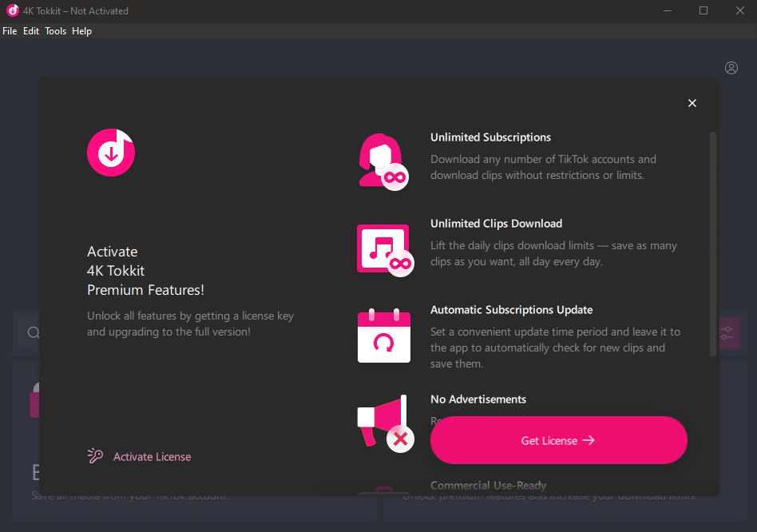Minimize the 4K Tokkit window

tap(668, 10)
